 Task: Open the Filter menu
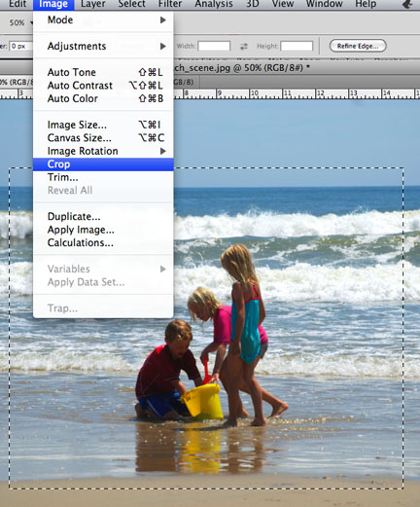click(x=170, y=4)
